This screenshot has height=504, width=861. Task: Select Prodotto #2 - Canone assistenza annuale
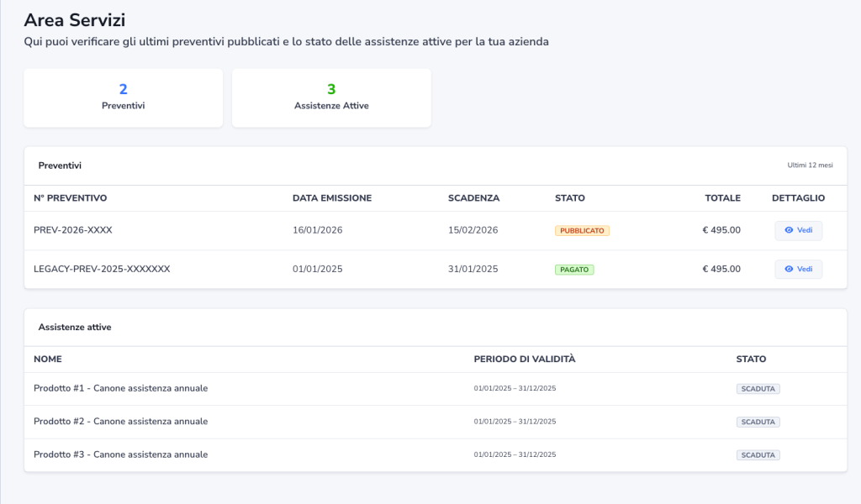pyautogui.click(x=120, y=422)
